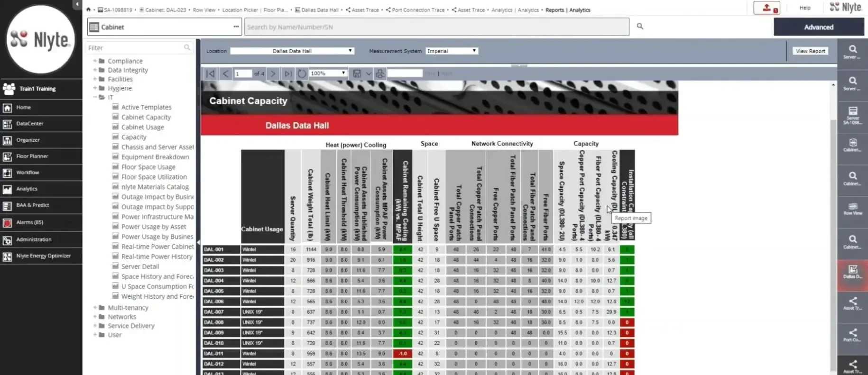Open the Row View shortcut in right panel
Image resolution: width=868 pixels, height=375 pixels.
[852, 209]
